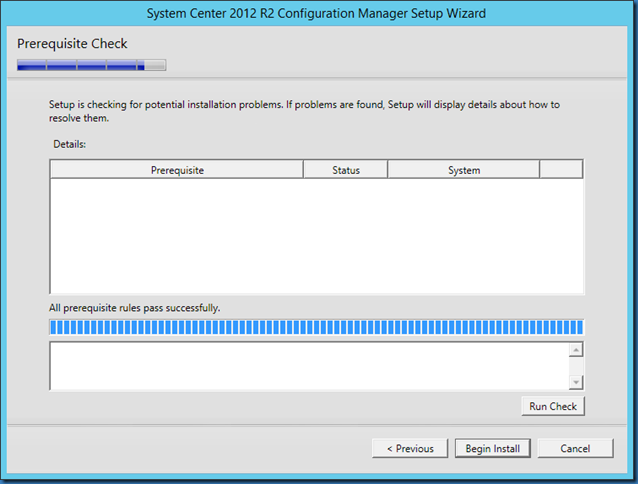638x484 pixels.
Task: Click the empty prerequisite results list
Action: 317,236
